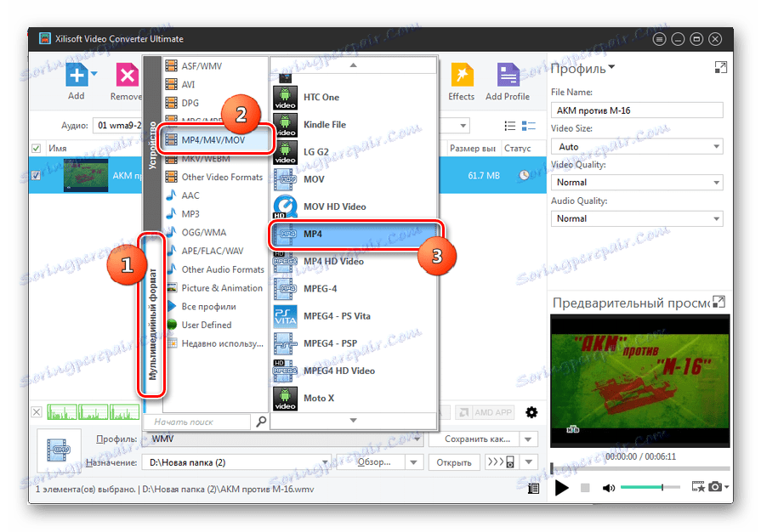This screenshot has height=532, width=761.
Task: Click the Открыть button
Action: pyautogui.click(x=454, y=462)
